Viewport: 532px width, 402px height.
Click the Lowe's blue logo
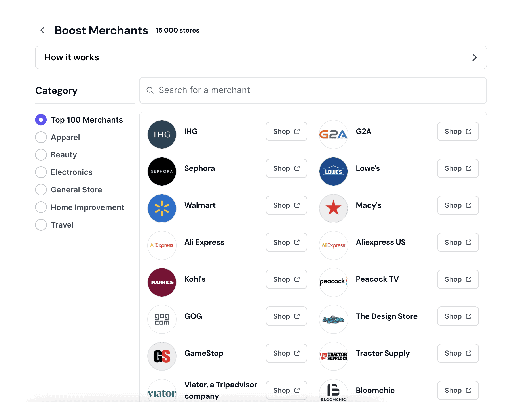[333, 171]
